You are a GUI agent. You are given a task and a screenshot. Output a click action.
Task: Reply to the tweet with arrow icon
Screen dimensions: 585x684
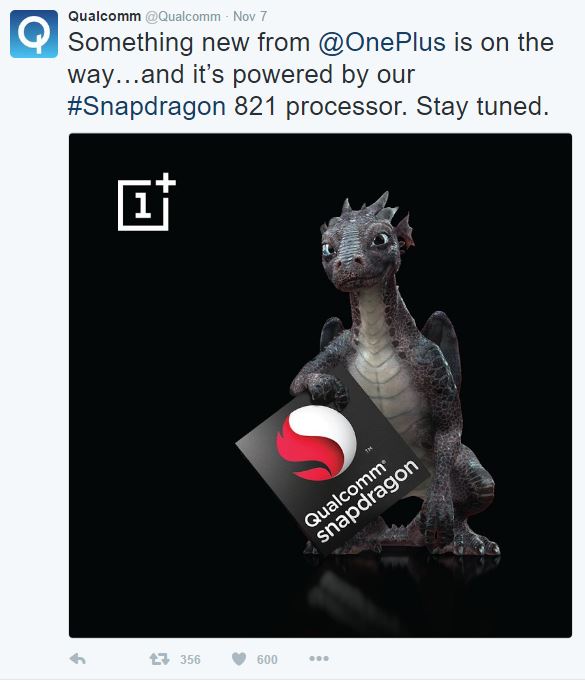pos(78,659)
